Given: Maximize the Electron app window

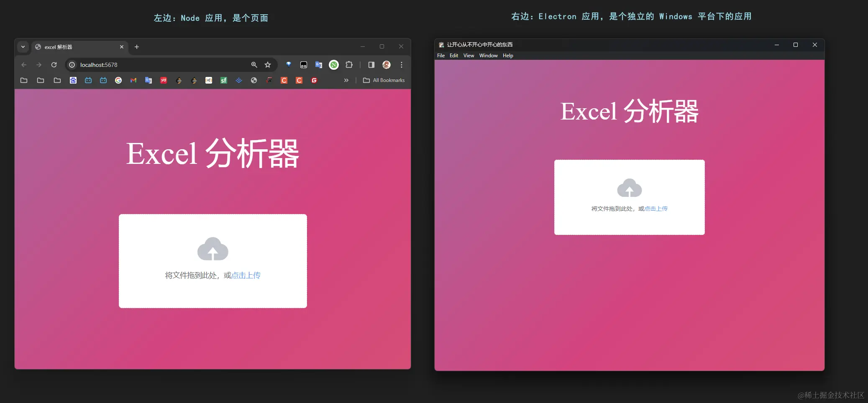Looking at the screenshot, I should (x=796, y=45).
